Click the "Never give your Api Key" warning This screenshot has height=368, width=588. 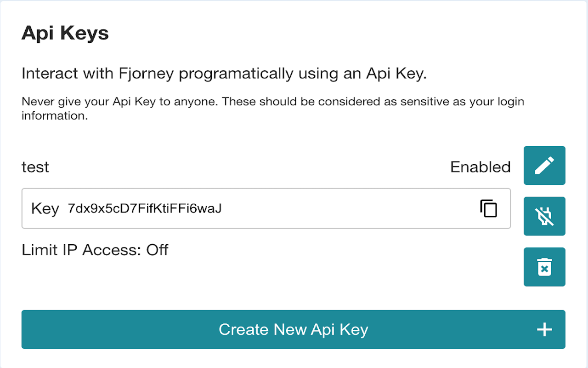click(273, 109)
